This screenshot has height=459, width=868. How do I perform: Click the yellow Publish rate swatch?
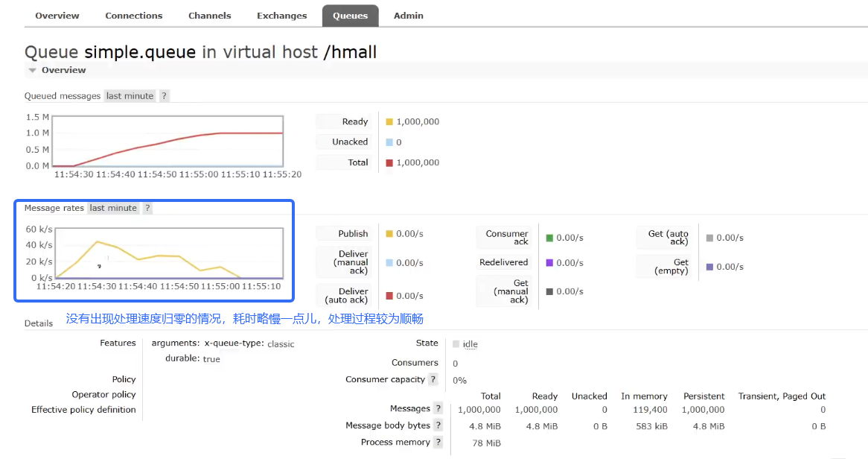[389, 234]
